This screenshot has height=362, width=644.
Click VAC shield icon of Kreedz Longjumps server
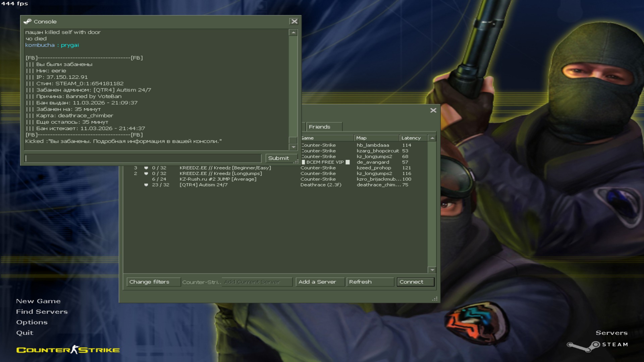(x=146, y=174)
